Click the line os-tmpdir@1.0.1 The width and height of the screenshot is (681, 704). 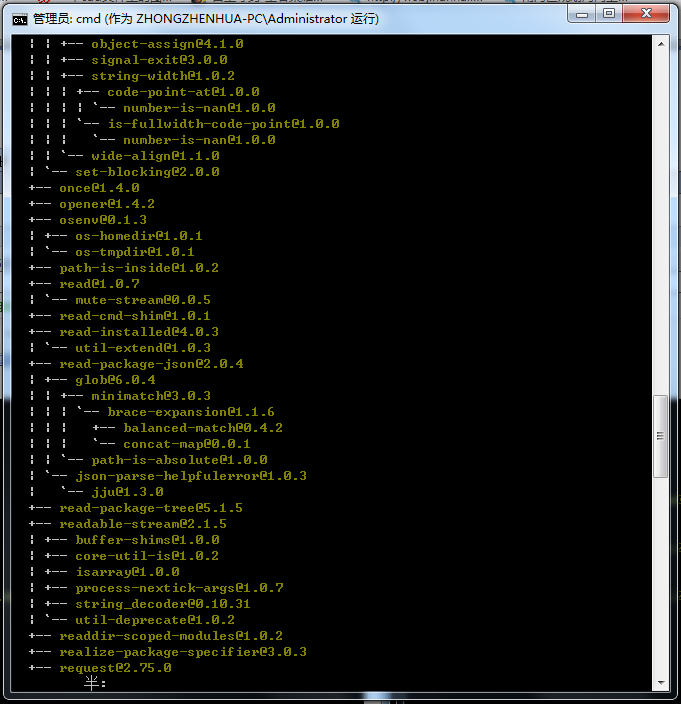point(135,252)
